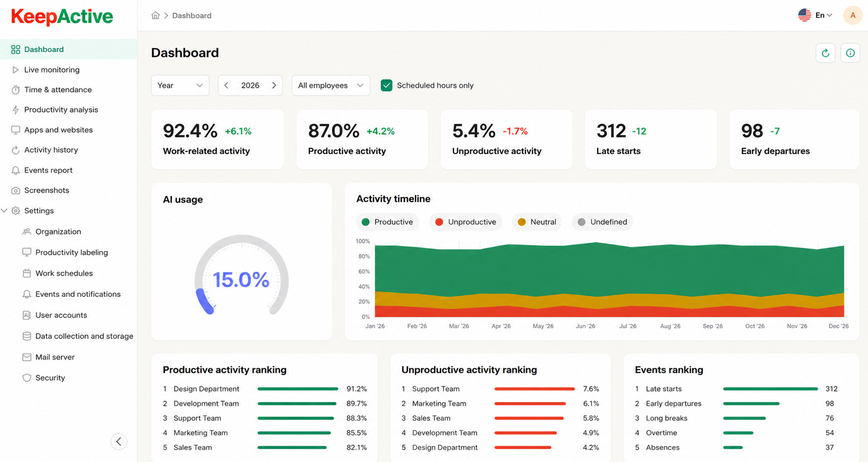Toggle Neutral series in timeline legend
The image size is (868, 462).
coord(537,222)
